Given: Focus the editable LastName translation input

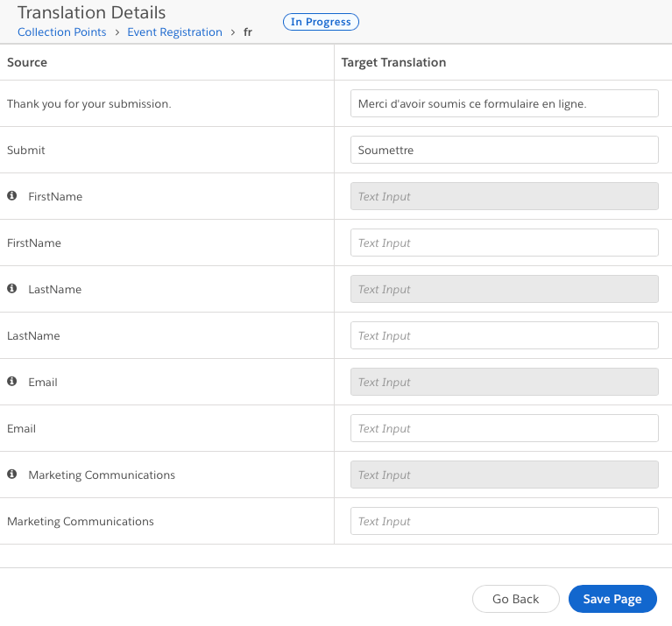Looking at the screenshot, I should 504,335.
